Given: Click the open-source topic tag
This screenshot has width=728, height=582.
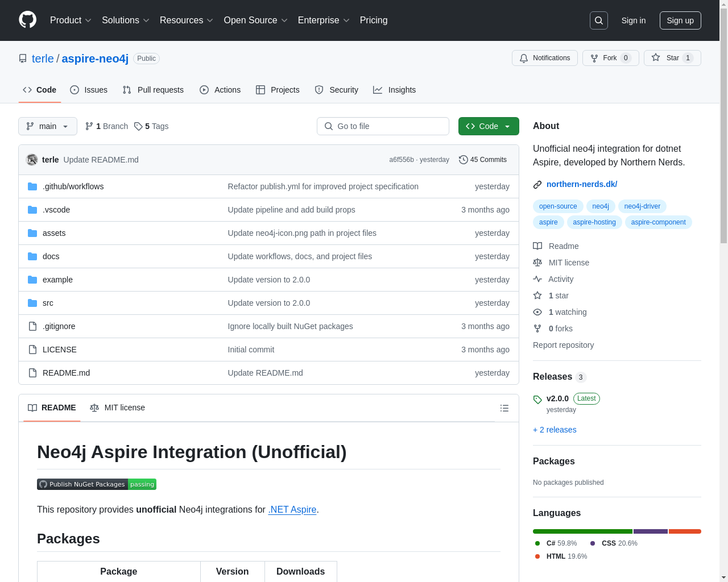Looking at the screenshot, I should click(x=558, y=206).
